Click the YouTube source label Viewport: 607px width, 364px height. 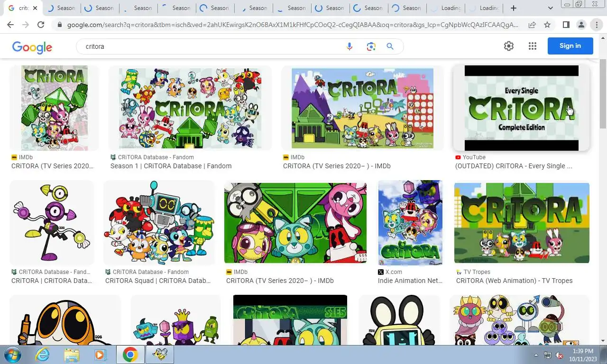coord(474,157)
